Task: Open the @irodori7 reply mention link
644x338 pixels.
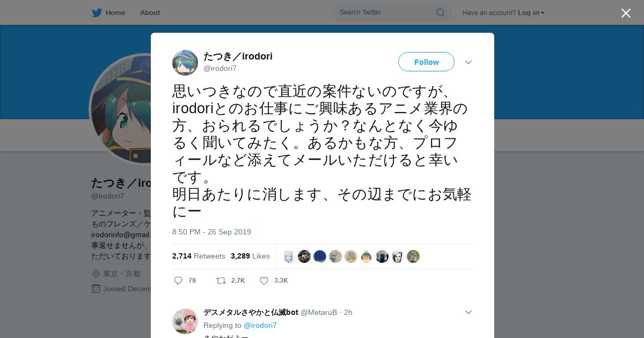Action: click(x=260, y=325)
